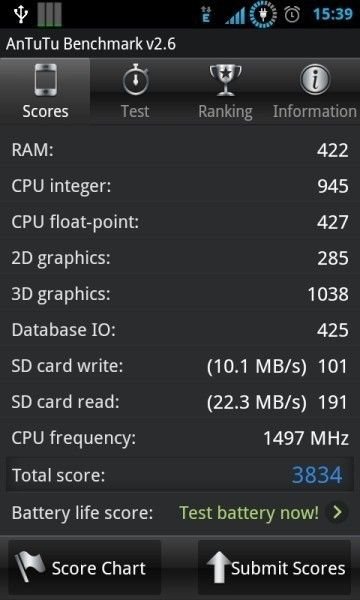Click Submit Scores button
The image size is (360, 600).
click(274, 567)
